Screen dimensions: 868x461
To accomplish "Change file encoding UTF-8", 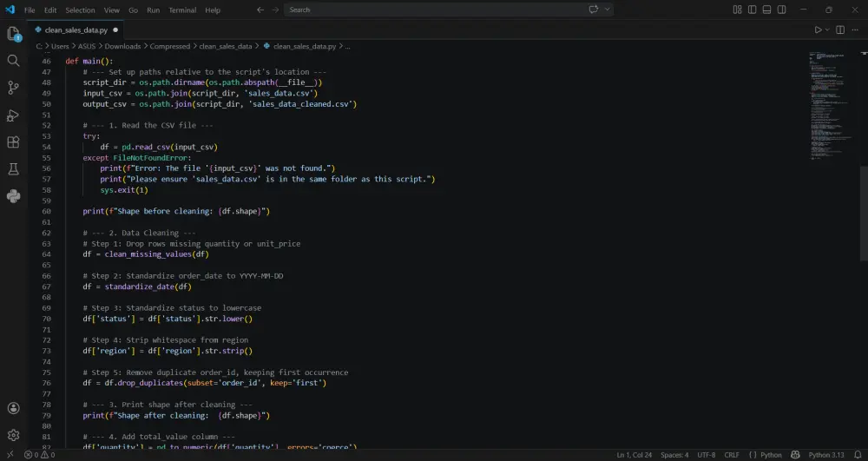I will [x=707, y=455].
